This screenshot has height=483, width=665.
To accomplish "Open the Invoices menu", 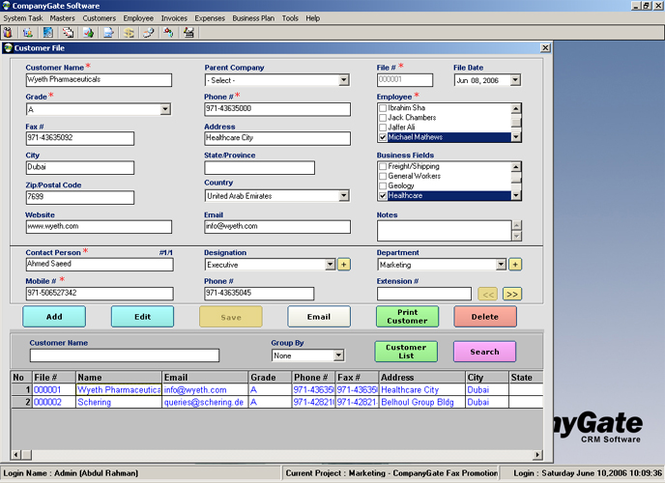I will pyautogui.click(x=174, y=18).
